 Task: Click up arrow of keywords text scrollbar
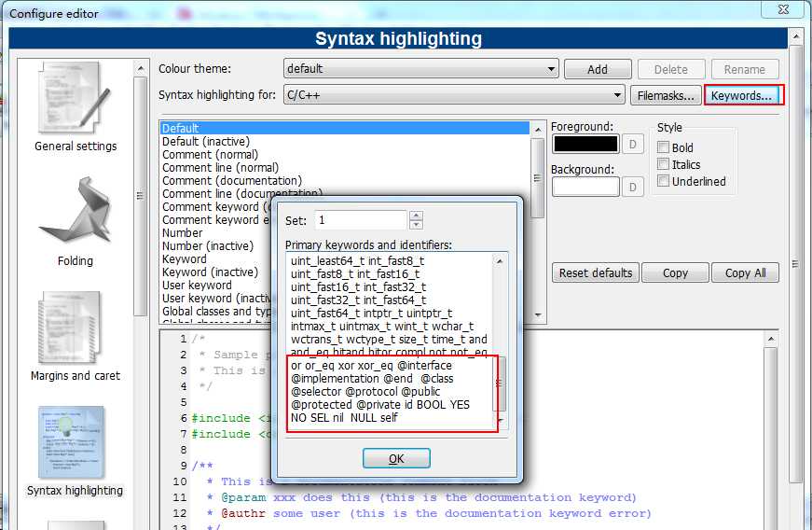(500, 261)
